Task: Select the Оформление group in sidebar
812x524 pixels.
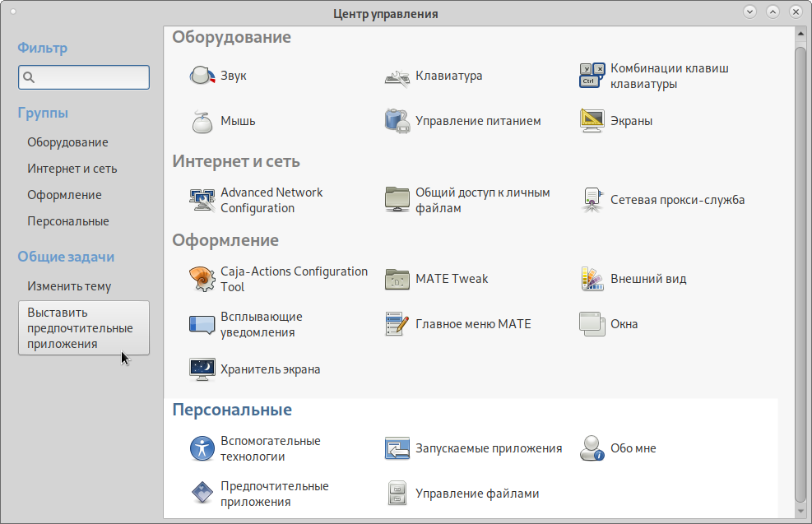Action: tap(64, 195)
